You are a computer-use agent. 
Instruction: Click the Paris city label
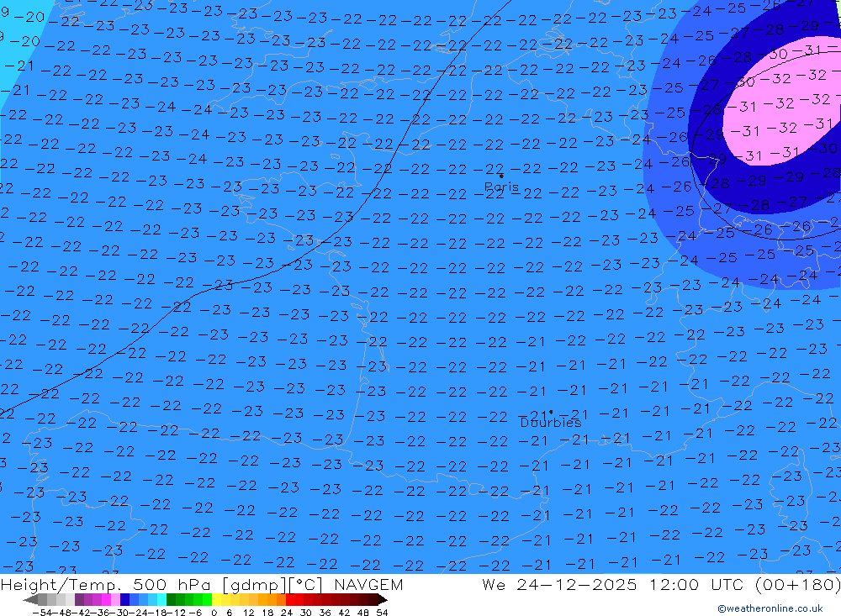tap(501, 187)
